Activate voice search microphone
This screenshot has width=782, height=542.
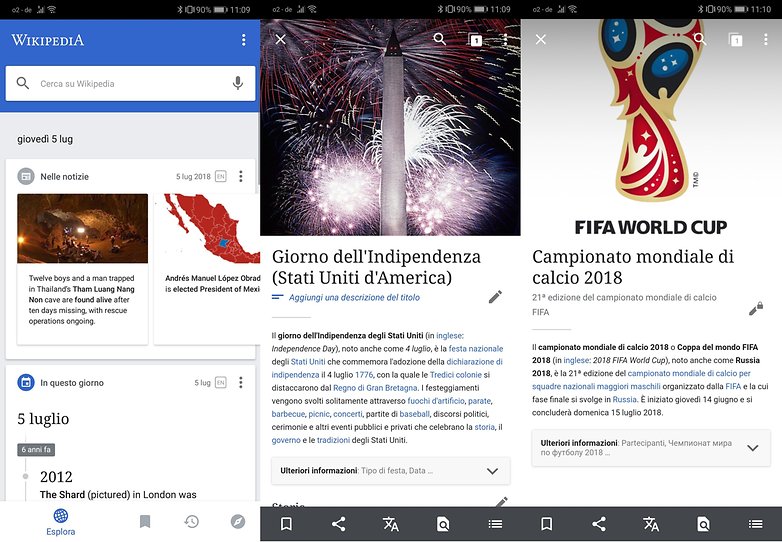[x=238, y=83]
